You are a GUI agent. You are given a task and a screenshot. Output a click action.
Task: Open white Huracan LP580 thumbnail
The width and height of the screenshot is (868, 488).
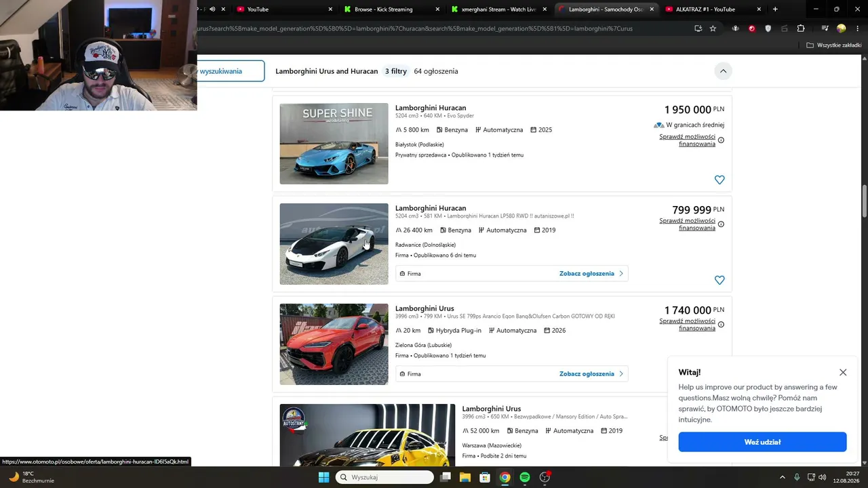coord(334,244)
